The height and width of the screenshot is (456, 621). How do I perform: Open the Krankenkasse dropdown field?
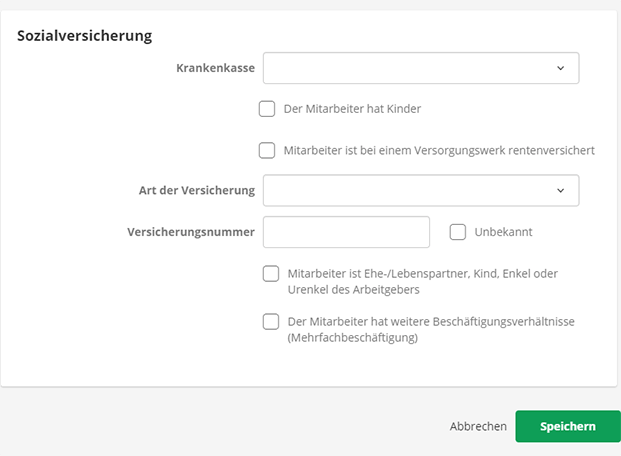click(x=410, y=69)
